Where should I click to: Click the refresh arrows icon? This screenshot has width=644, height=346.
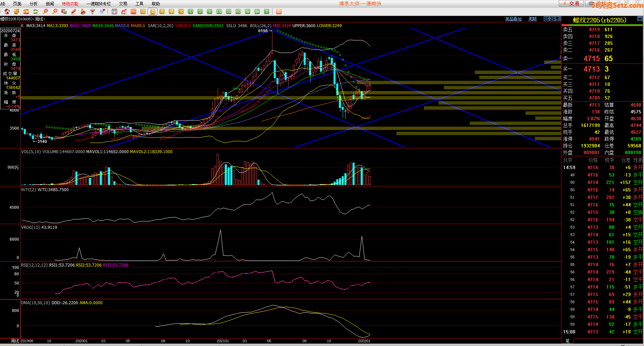(35, 12)
